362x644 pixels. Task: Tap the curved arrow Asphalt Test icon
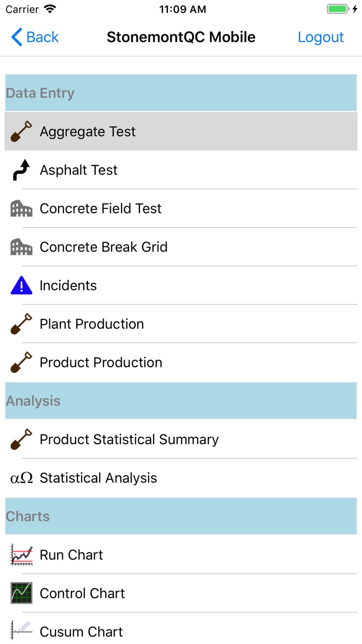[x=21, y=170]
